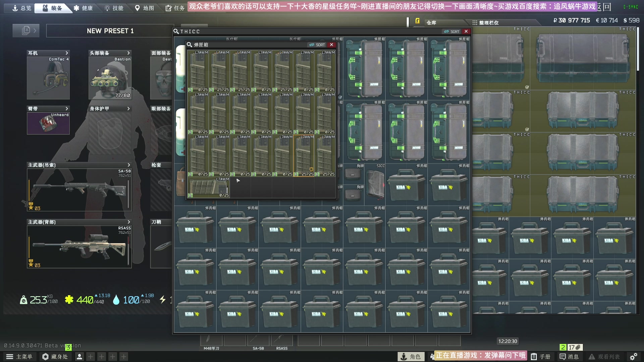Click the dollar balance $ 598
644x362 pixels.
click(631, 20)
